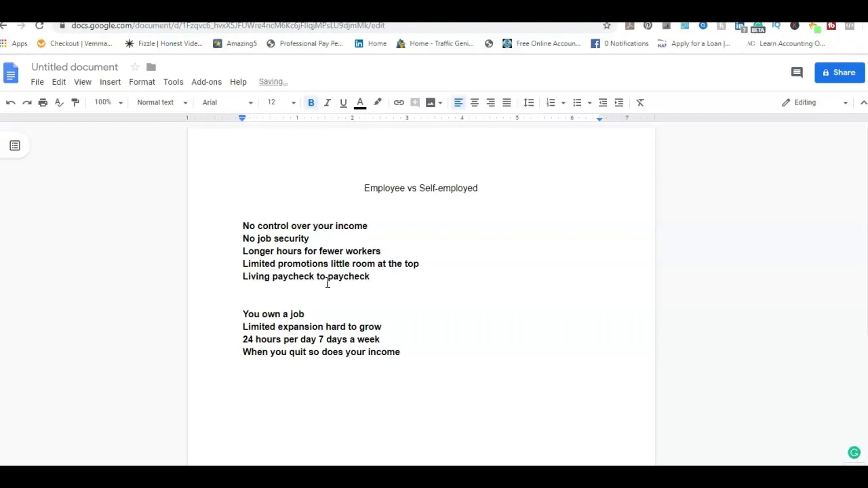Toggle italic formatting

click(327, 102)
